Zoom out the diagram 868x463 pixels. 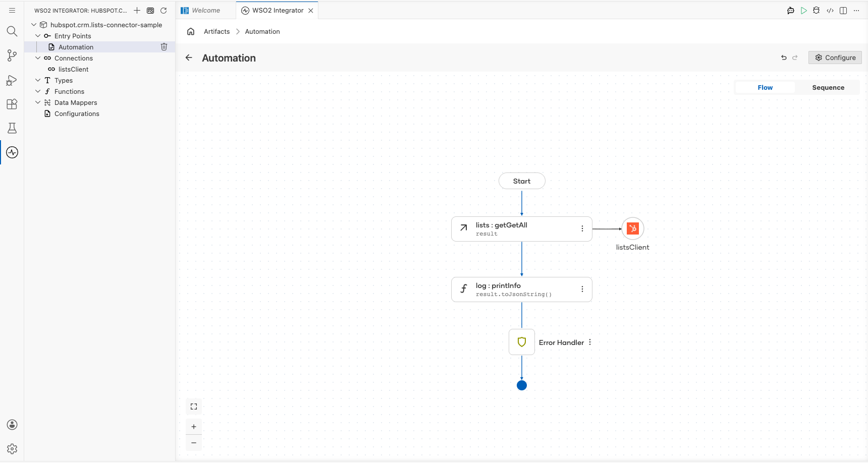tap(194, 443)
